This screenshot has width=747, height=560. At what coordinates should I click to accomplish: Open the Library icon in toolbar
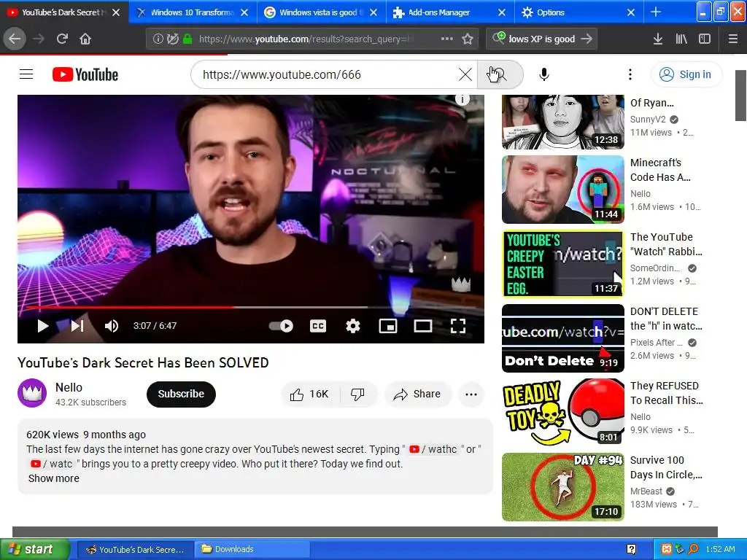pyautogui.click(x=681, y=39)
